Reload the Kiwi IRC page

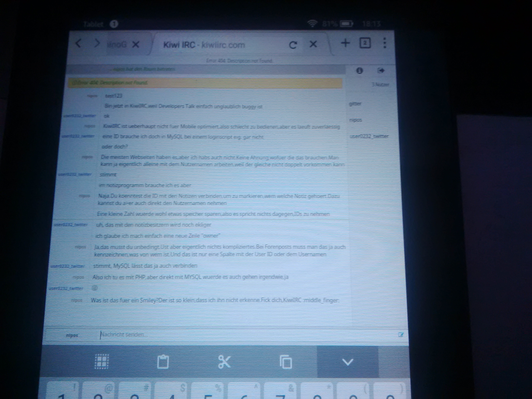[x=293, y=45]
